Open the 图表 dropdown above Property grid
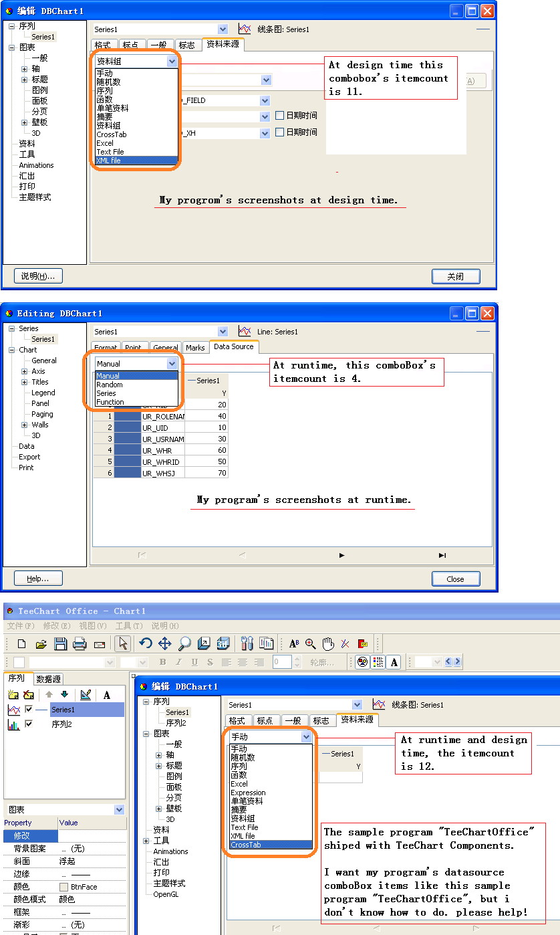 tap(64, 809)
